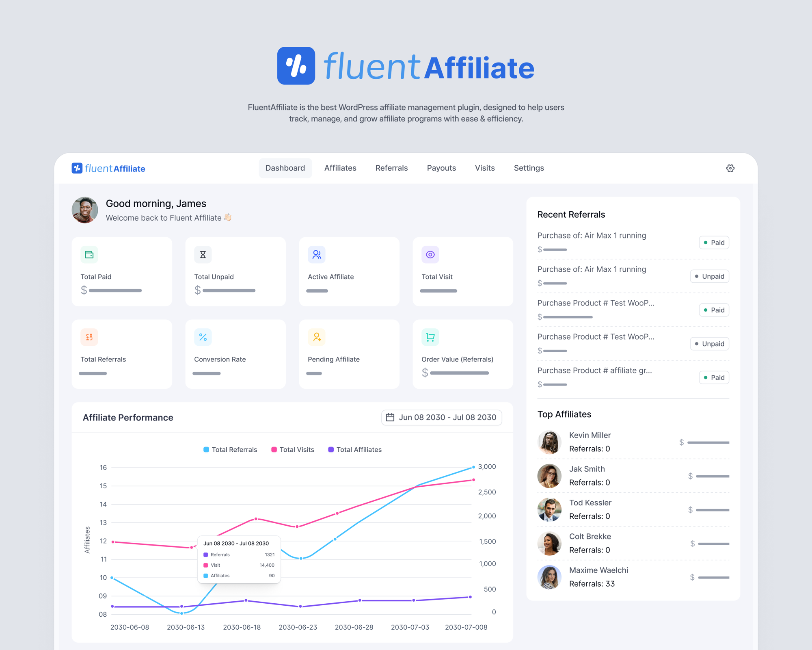
Task: Toggle Total Affiliates legend series
Action: point(355,450)
